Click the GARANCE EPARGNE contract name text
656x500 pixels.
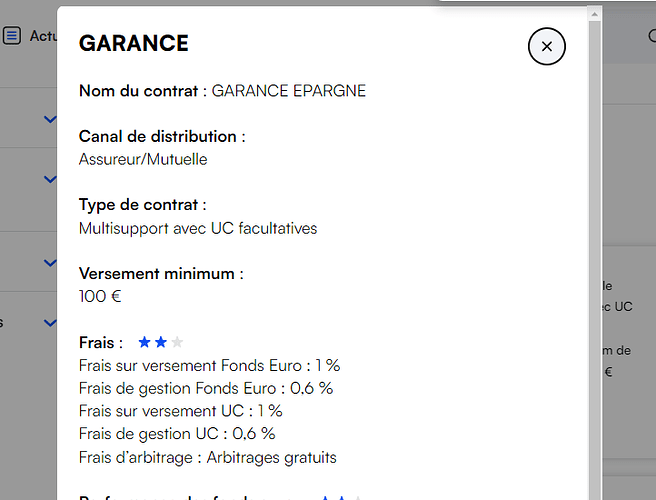[289, 91]
